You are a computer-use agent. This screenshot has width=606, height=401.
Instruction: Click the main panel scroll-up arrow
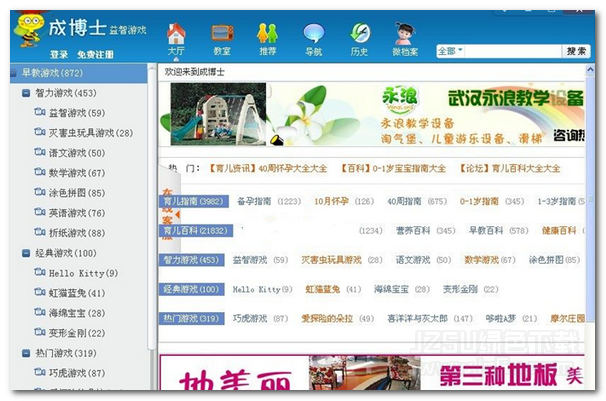click(x=590, y=70)
